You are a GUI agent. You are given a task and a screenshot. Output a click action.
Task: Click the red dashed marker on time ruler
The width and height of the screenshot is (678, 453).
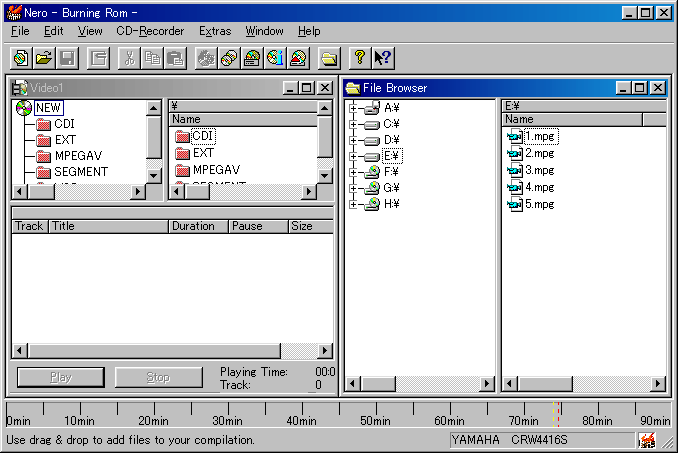tap(559, 414)
